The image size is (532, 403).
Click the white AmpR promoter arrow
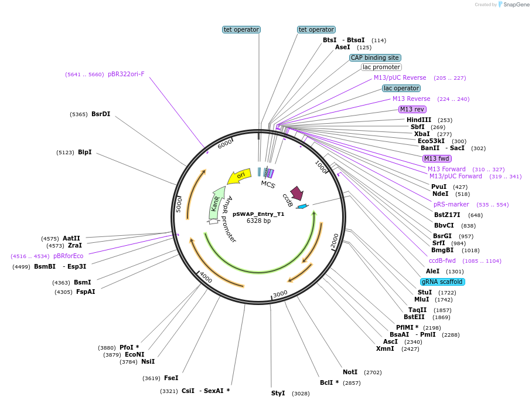pos(213,221)
